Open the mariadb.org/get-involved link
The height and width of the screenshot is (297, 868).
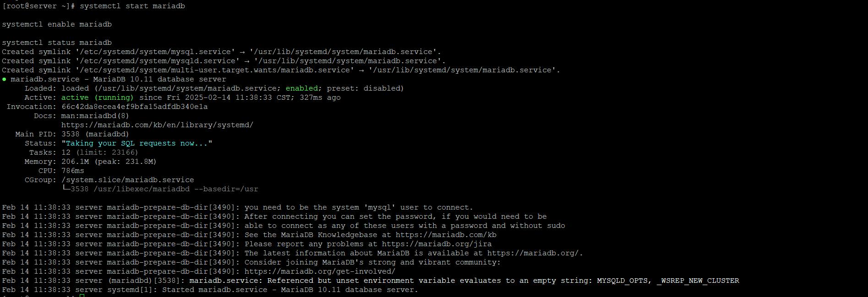(320, 271)
